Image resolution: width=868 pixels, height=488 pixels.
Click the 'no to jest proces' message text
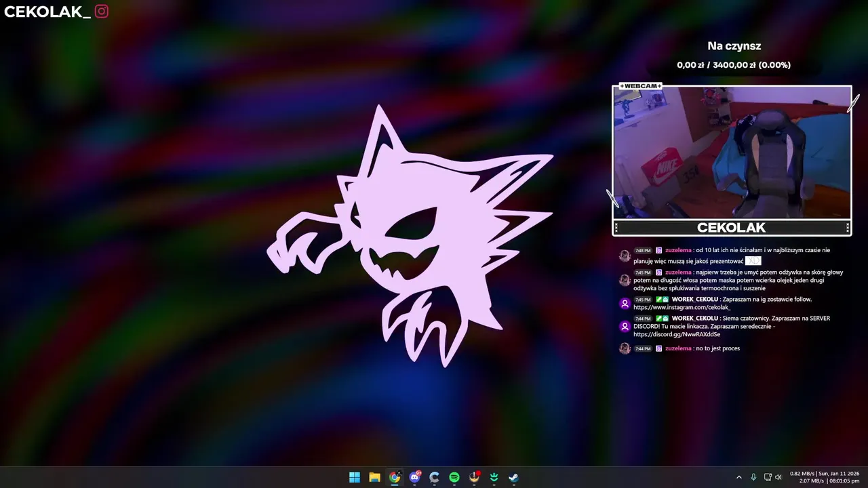click(717, 348)
